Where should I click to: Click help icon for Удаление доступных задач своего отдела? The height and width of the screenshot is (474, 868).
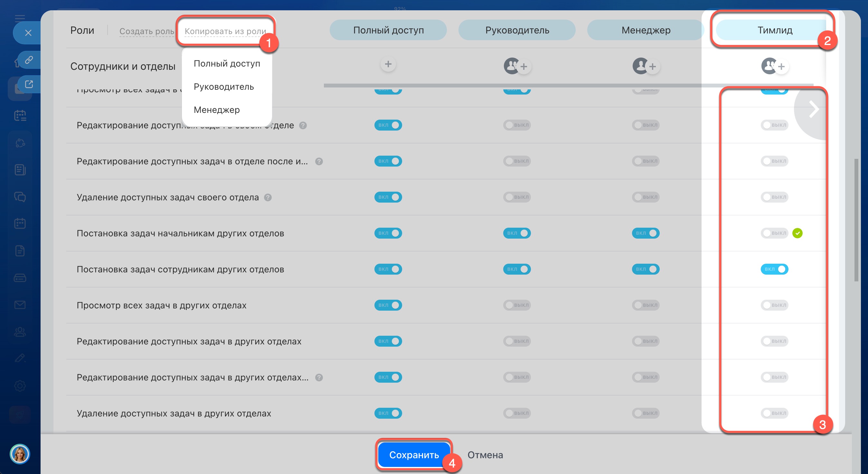click(268, 197)
